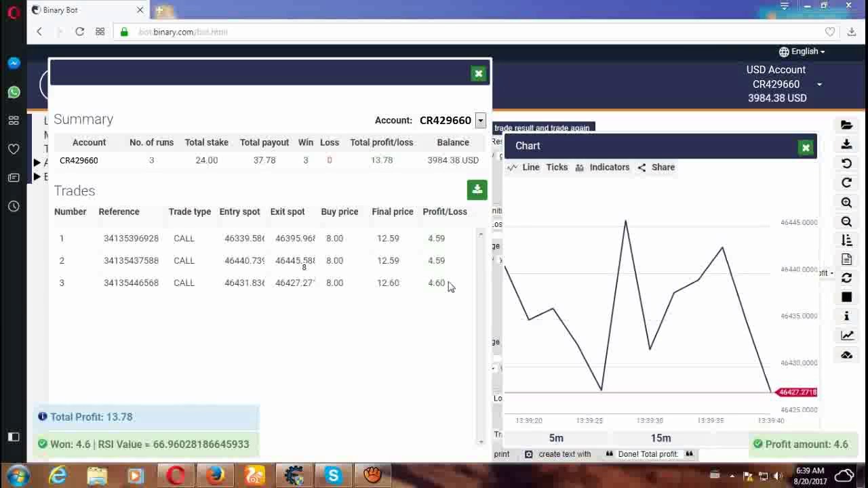The width and height of the screenshot is (868, 488).
Task: Close the Chart panel
Action: [806, 147]
